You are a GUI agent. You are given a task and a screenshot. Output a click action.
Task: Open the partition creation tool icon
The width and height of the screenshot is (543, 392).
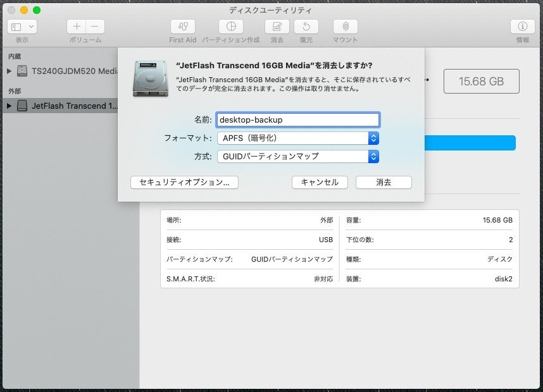tap(231, 27)
